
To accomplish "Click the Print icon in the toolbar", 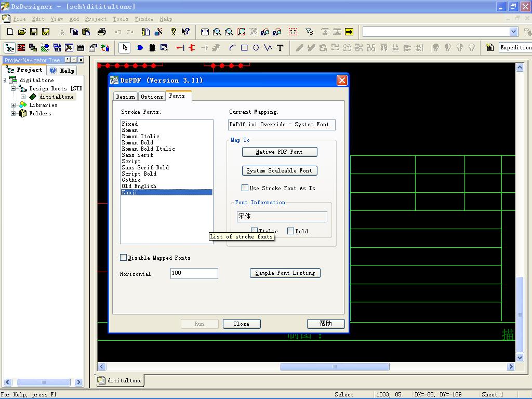I will 102,32.
